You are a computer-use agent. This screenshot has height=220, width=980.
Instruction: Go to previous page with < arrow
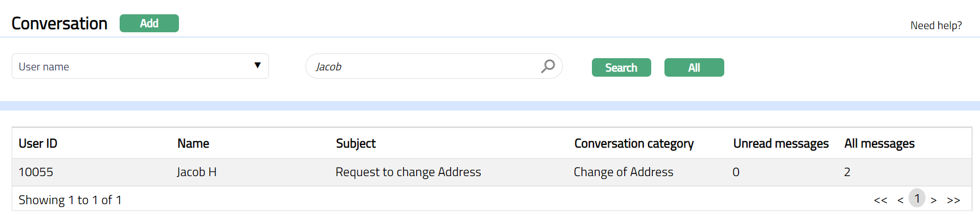pos(900,200)
